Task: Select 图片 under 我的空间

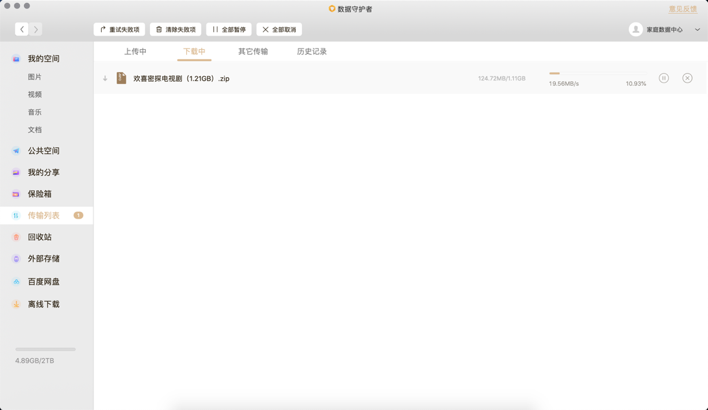Action: pos(35,77)
